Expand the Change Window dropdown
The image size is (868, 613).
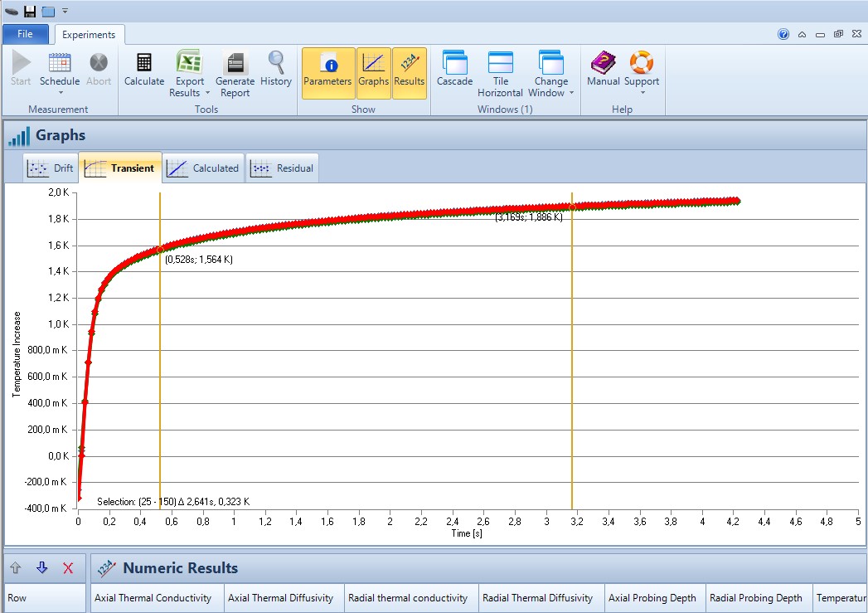click(551, 87)
